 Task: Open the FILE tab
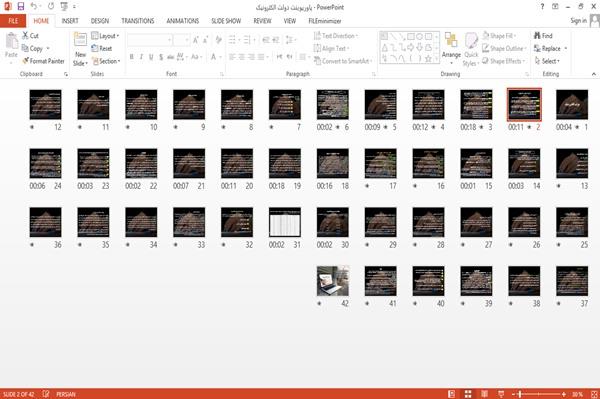13,21
